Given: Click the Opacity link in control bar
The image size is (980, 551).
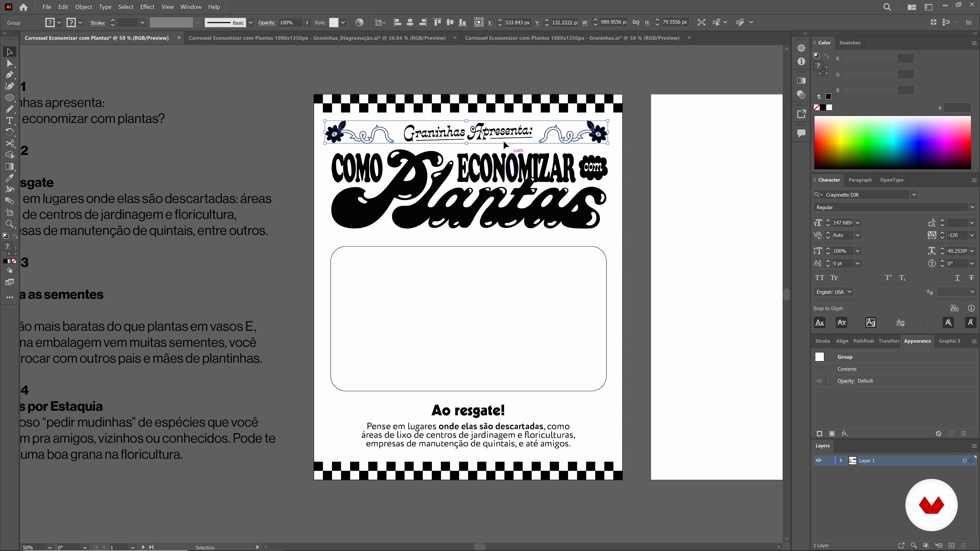Looking at the screenshot, I should (267, 23).
